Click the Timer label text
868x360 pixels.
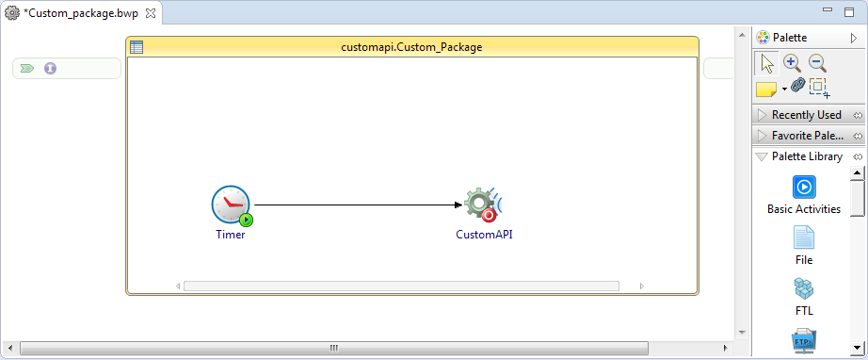(x=231, y=235)
